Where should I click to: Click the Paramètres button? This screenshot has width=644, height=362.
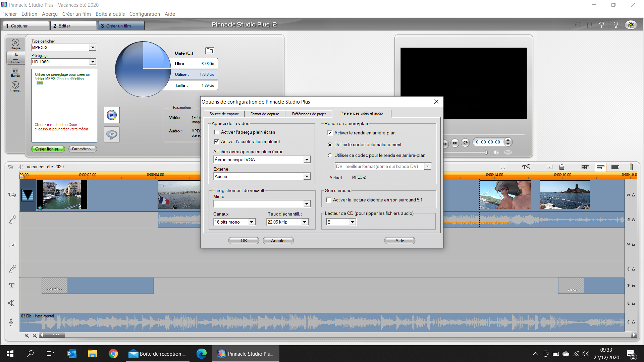click(x=83, y=149)
